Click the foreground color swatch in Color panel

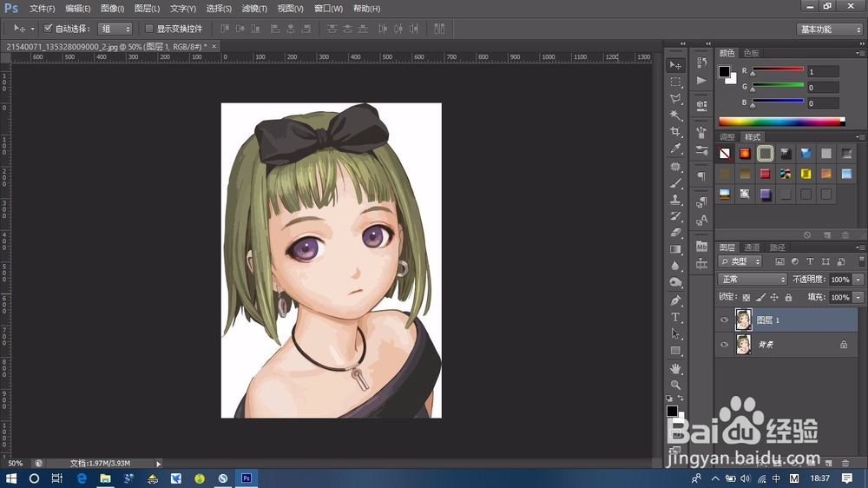coord(724,71)
